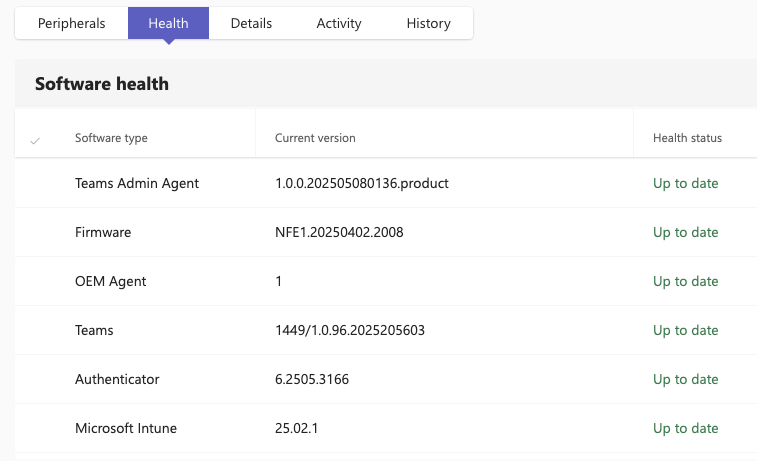Choose the OEM Agent row

(386, 281)
